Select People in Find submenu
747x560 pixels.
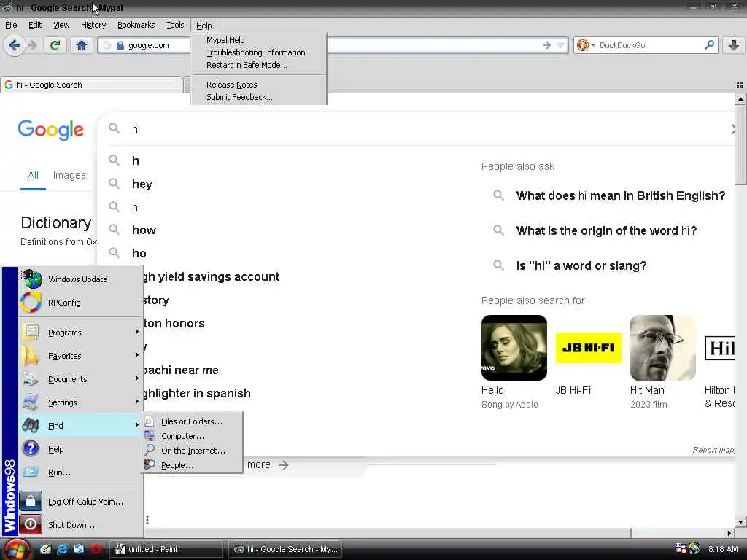(193, 465)
